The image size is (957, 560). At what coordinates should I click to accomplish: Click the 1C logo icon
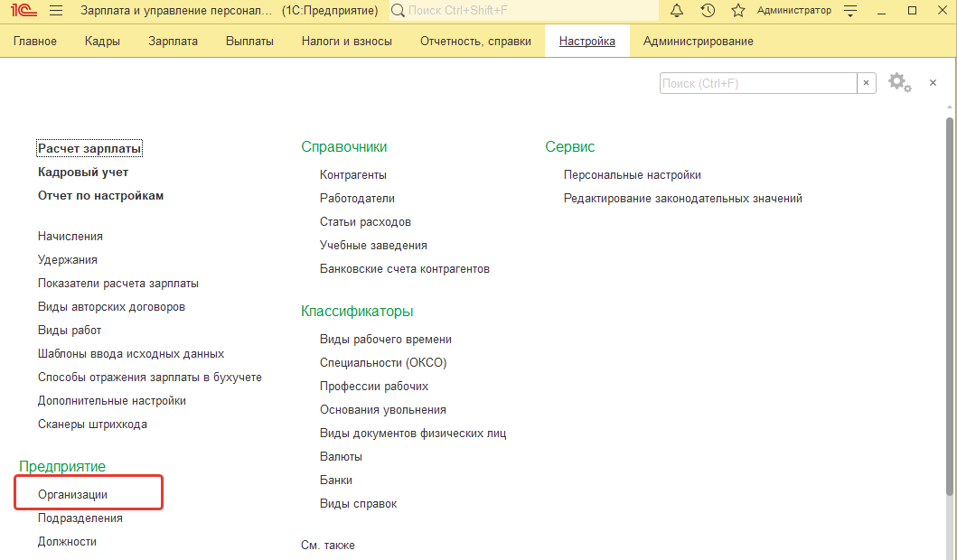pos(23,10)
